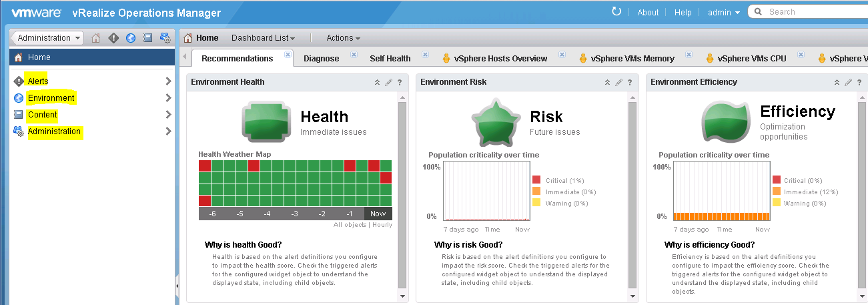The width and height of the screenshot is (868, 305).
Task: Select Home in the navigation panel
Action: 93,57
